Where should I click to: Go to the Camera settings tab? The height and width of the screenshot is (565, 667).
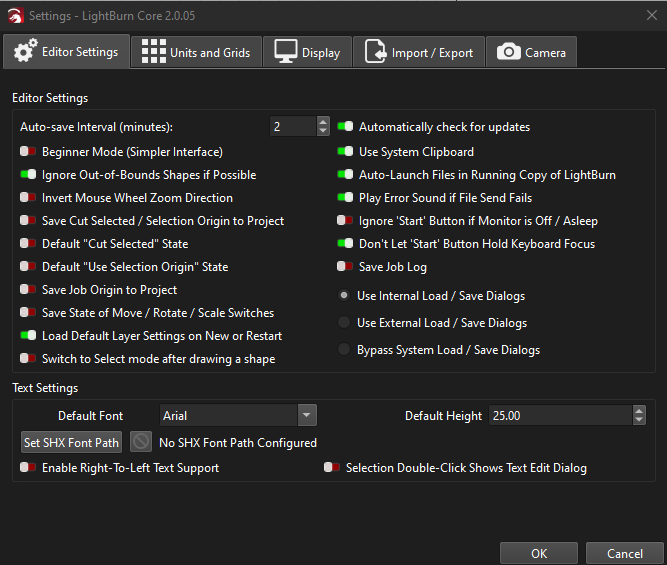(532, 53)
